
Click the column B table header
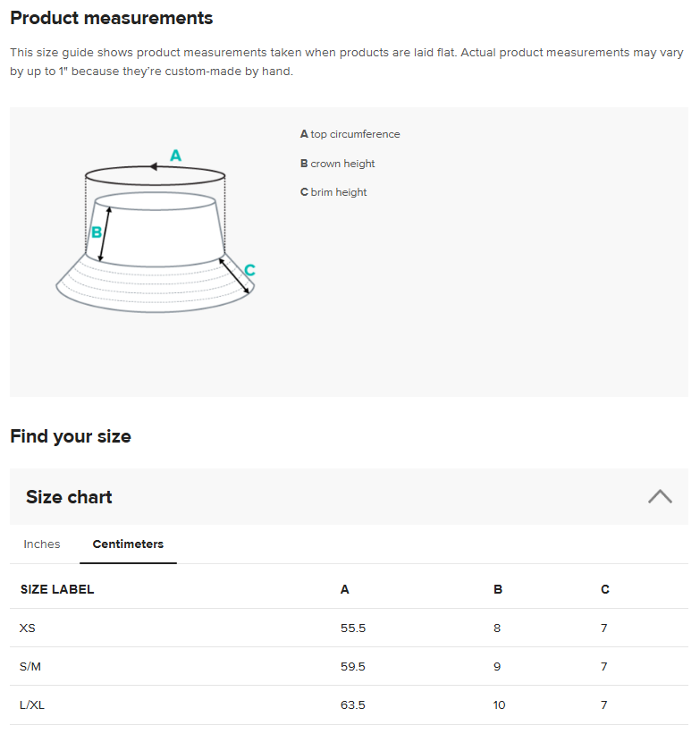(x=498, y=589)
